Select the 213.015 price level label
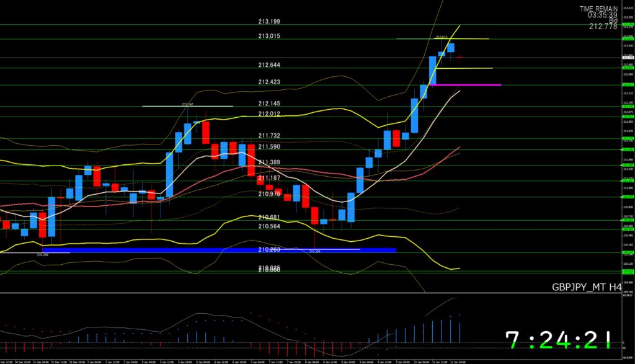635x364 pixels. click(269, 36)
